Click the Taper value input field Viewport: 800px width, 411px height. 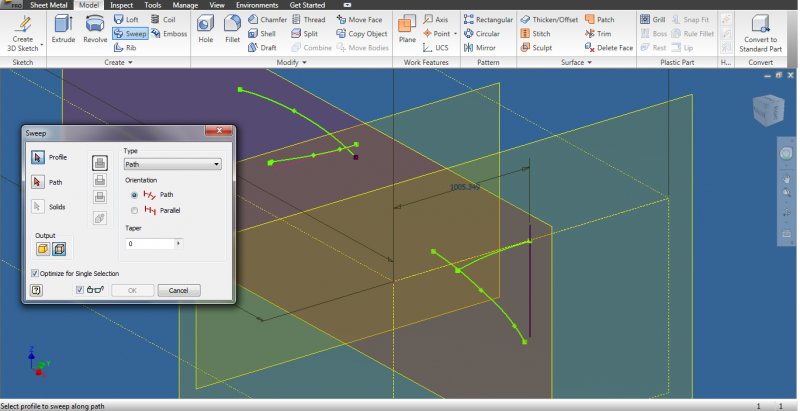click(x=149, y=243)
